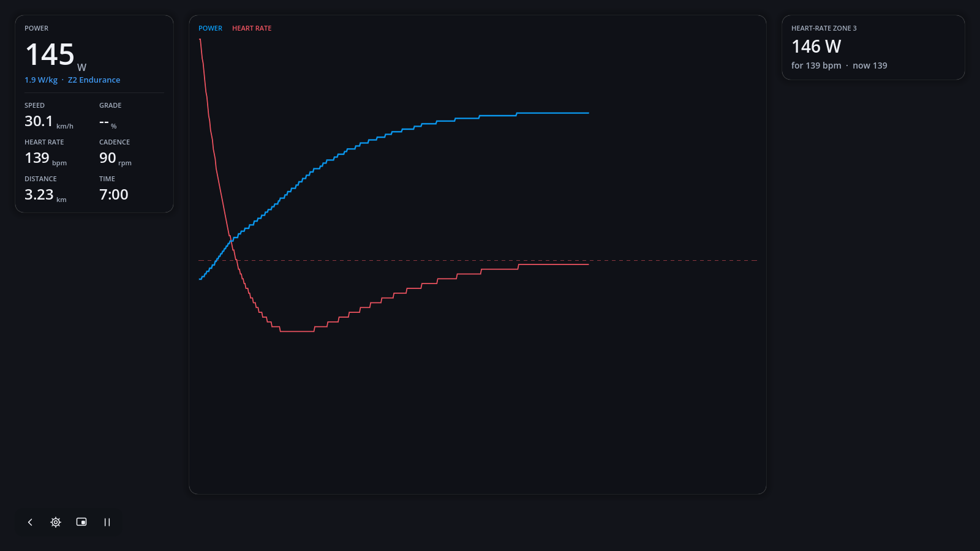Image resolution: width=980 pixels, height=551 pixels.
Task: Toggle picture-in-picture mini view icon
Action: (x=81, y=522)
